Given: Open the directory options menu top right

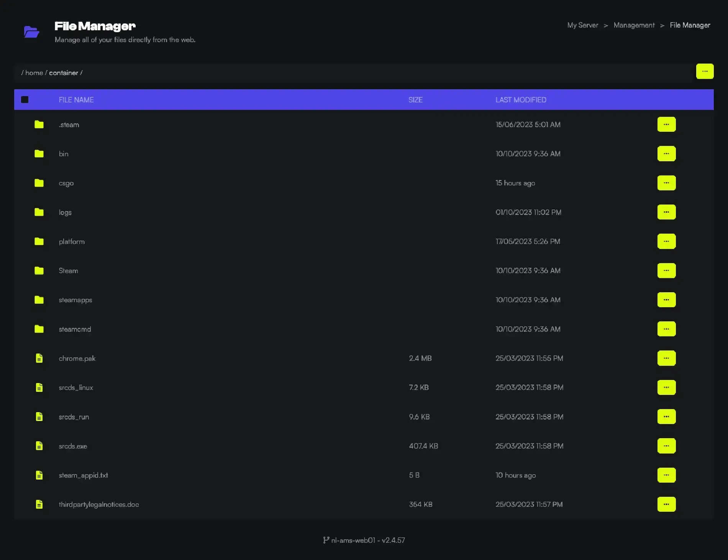Looking at the screenshot, I should tap(705, 71).
